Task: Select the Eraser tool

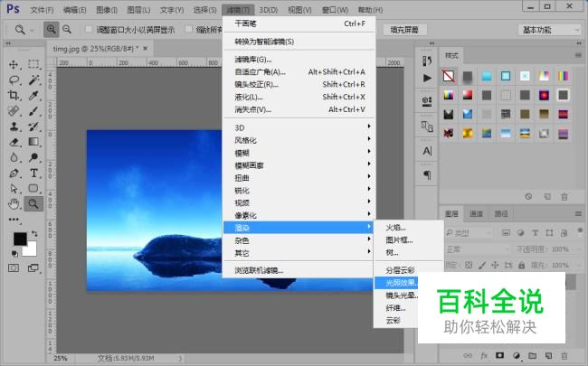Action: pyautogui.click(x=14, y=142)
